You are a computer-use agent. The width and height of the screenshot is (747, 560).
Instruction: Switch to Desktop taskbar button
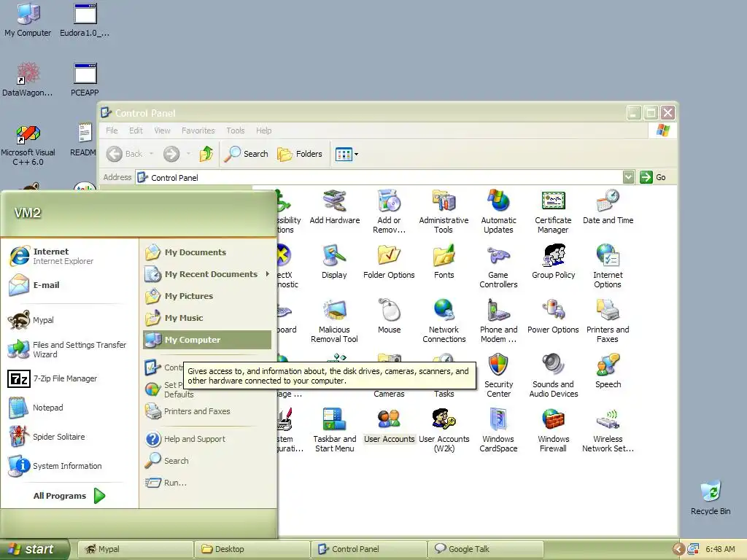[252, 549]
